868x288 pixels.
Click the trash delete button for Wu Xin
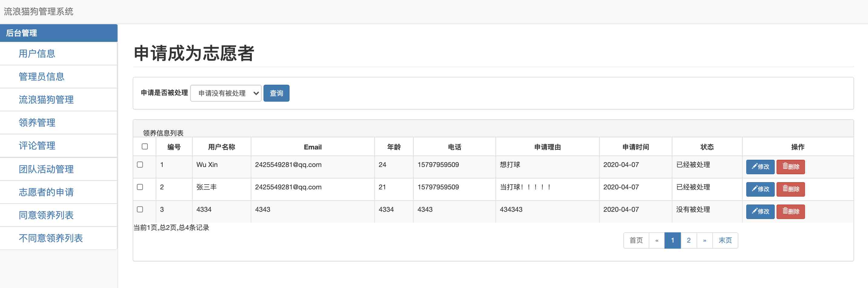[790, 167]
